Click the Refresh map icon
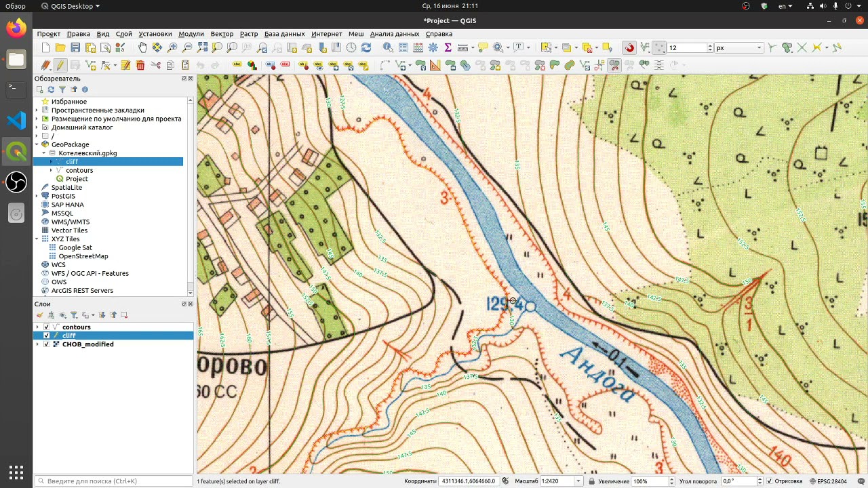 coord(366,47)
